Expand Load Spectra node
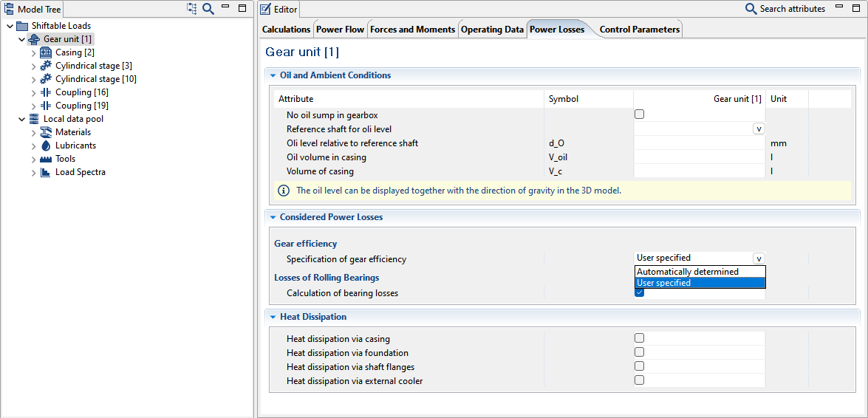Image resolution: width=868 pixels, height=418 pixels. pos(34,172)
